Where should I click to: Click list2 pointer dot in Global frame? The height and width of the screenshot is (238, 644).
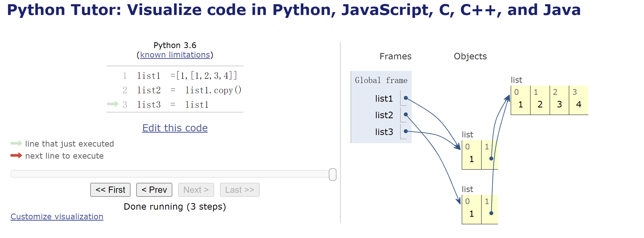click(x=406, y=115)
